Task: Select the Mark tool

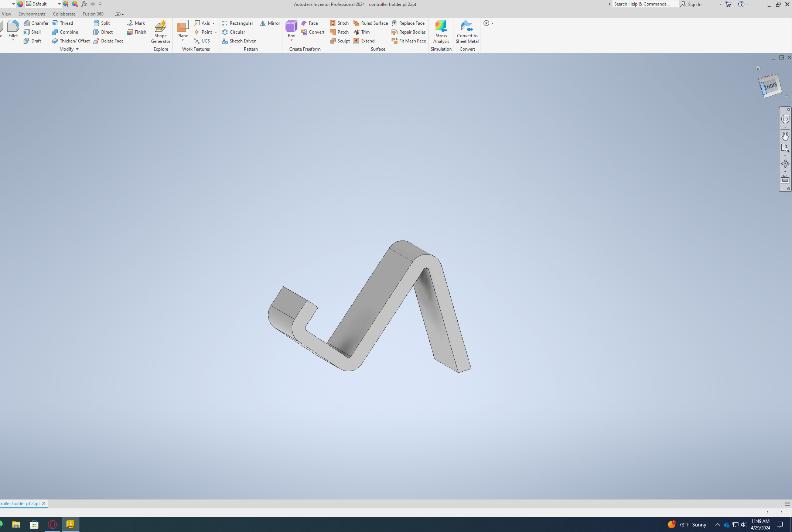Action: 136,23
